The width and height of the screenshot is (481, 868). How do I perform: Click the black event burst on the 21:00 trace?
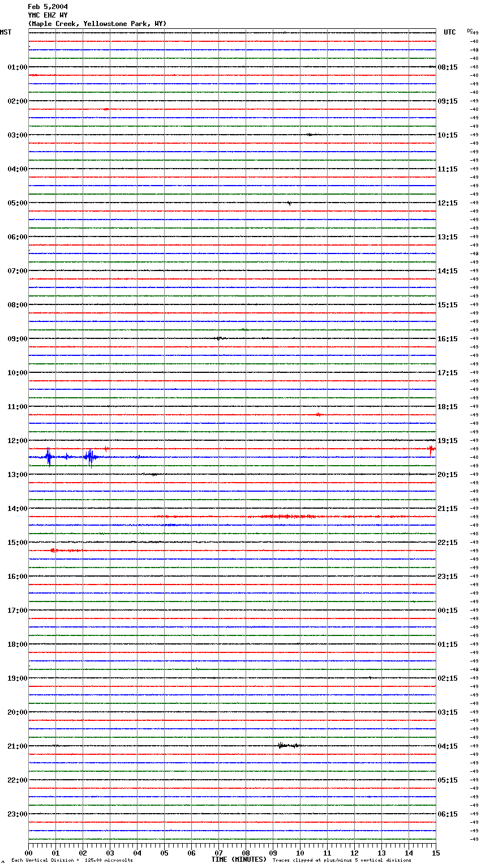(x=289, y=746)
